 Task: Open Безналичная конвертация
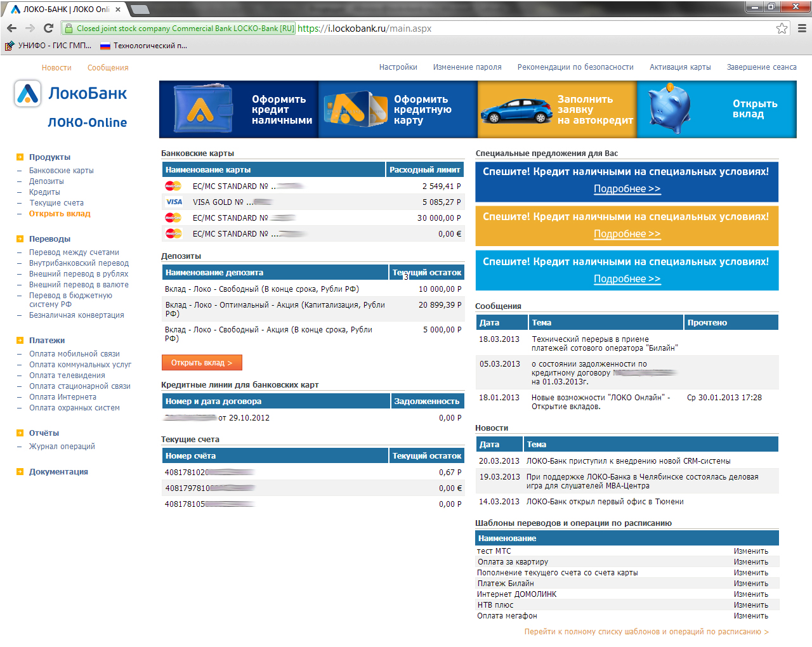(x=77, y=315)
